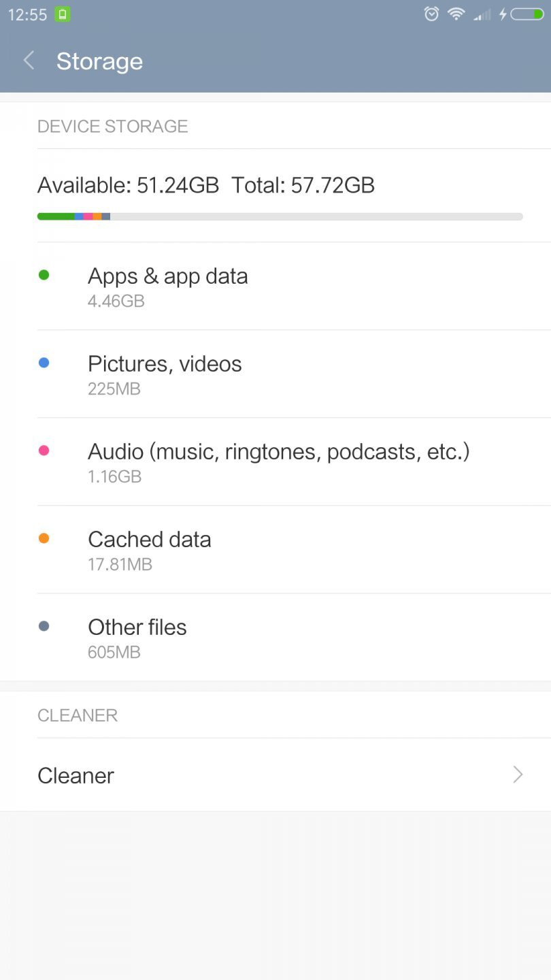Screen dimensions: 551x980
Task: Select the green Apps & app data dot
Action: [44, 274]
